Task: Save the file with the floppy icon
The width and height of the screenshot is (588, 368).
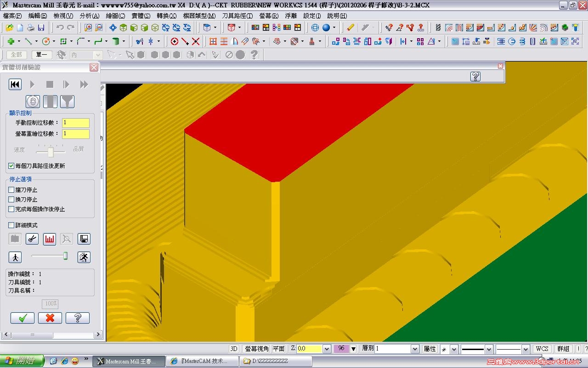Action: coord(41,28)
